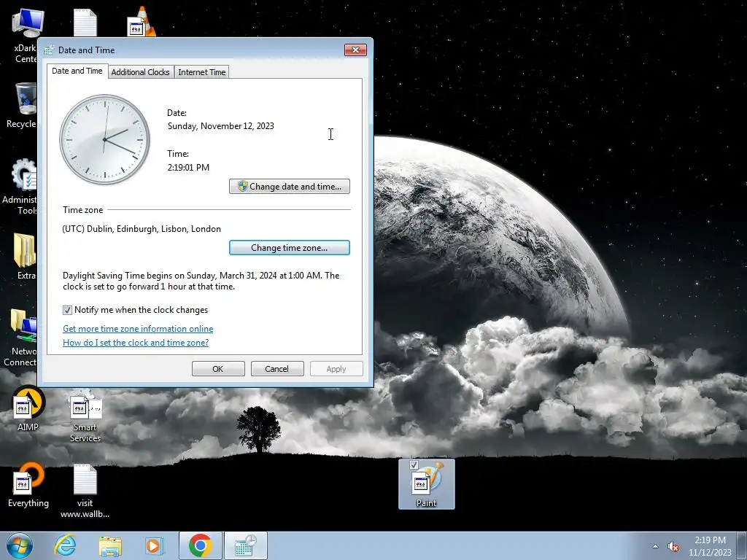
Task: Select Date and Time taskbar button
Action: (246, 545)
